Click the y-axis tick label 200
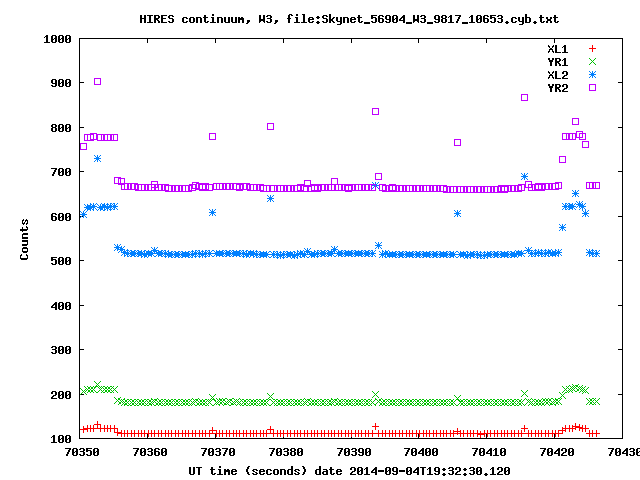Image resolution: width=640 pixels, height=480 pixels. [x=61, y=395]
